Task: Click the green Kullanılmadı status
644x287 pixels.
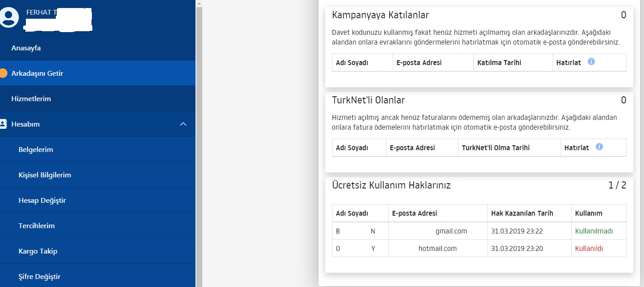Action: tap(594, 231)
